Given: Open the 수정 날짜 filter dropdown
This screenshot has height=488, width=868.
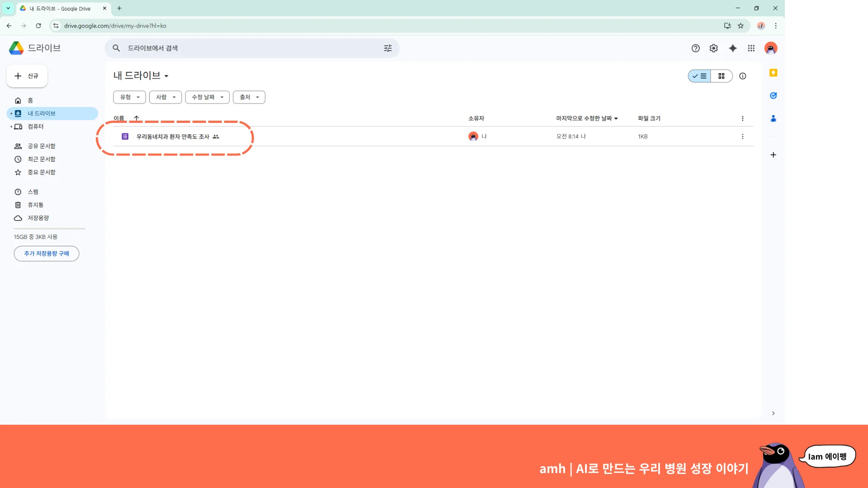Looking at the screenshot, I should coord(207,97).
